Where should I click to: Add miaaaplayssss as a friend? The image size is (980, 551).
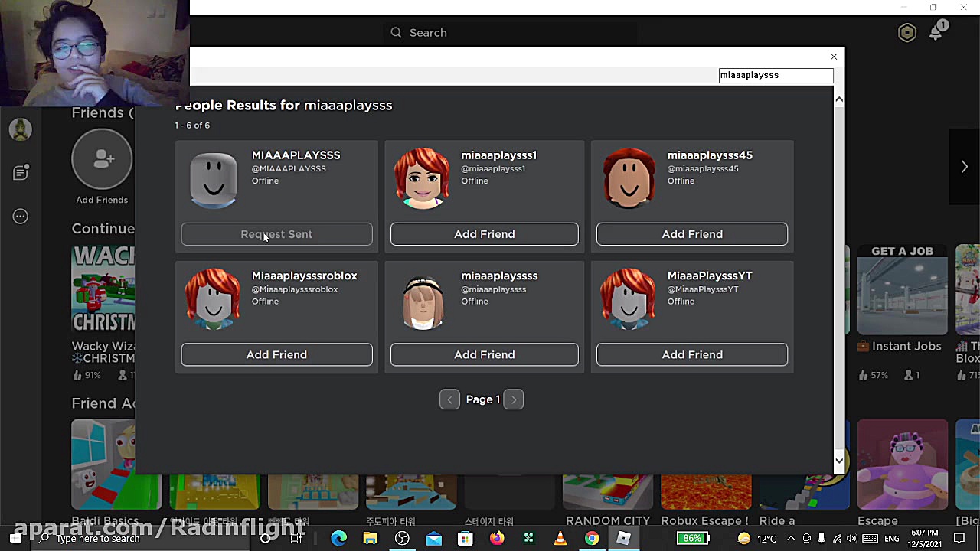pos(485,354)
